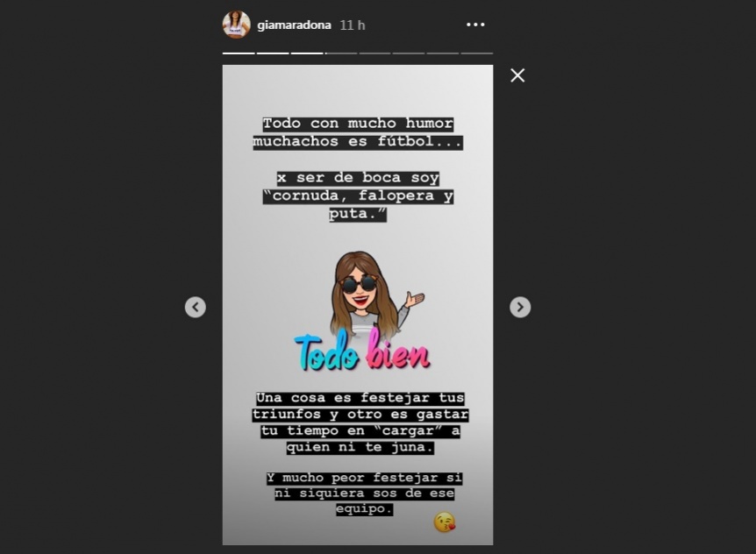Open the giamaradona profile picture
This screenshot has width=756, height=554.
pos(236,24)
